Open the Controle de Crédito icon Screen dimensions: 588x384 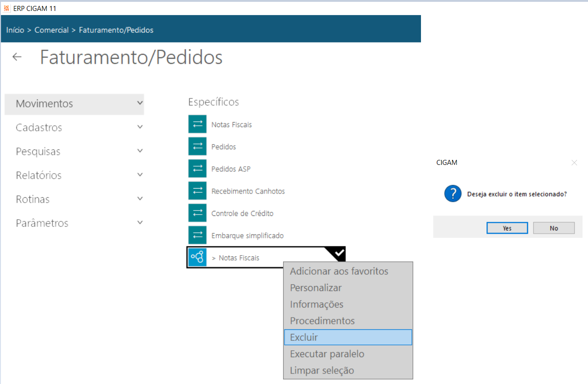pyautogui.click(x=198, y=213)
